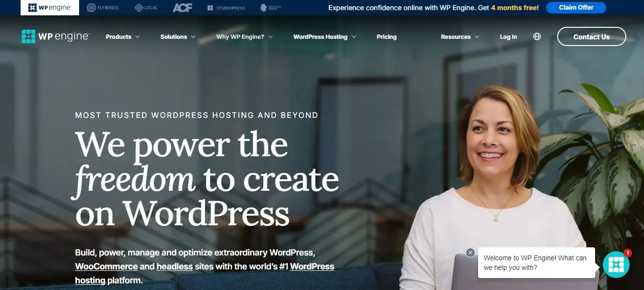Select the WP Engine tab in the top bar
Viewport: 644px width, 290px height.
(x=49, y=7)
